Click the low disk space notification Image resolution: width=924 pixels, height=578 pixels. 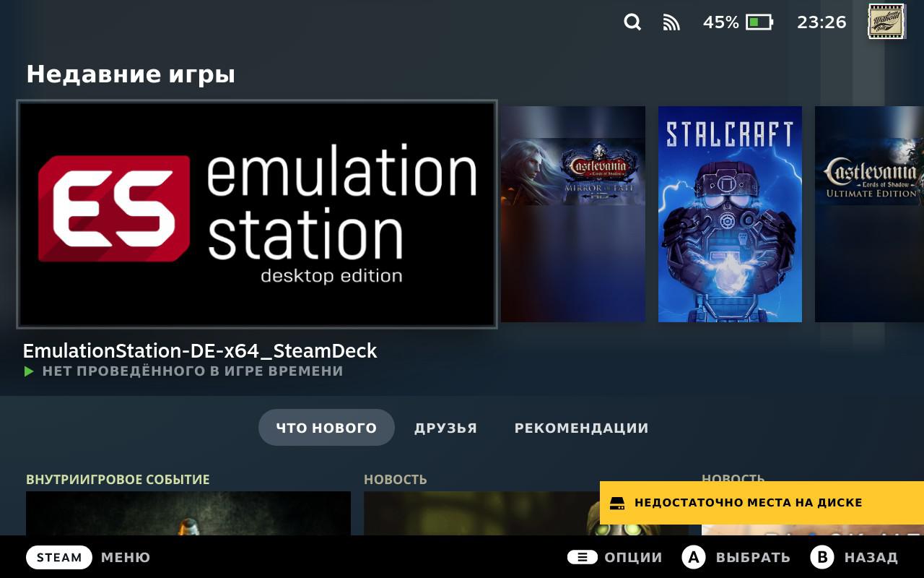point(762,503)
